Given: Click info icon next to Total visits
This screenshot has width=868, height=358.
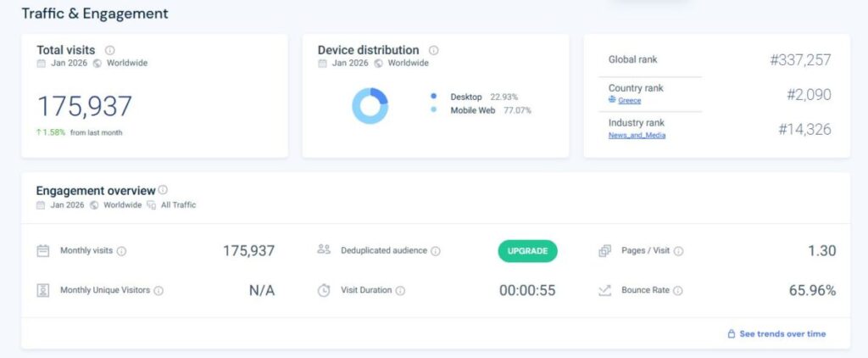Looking at the screenshot, I should 109,51.
